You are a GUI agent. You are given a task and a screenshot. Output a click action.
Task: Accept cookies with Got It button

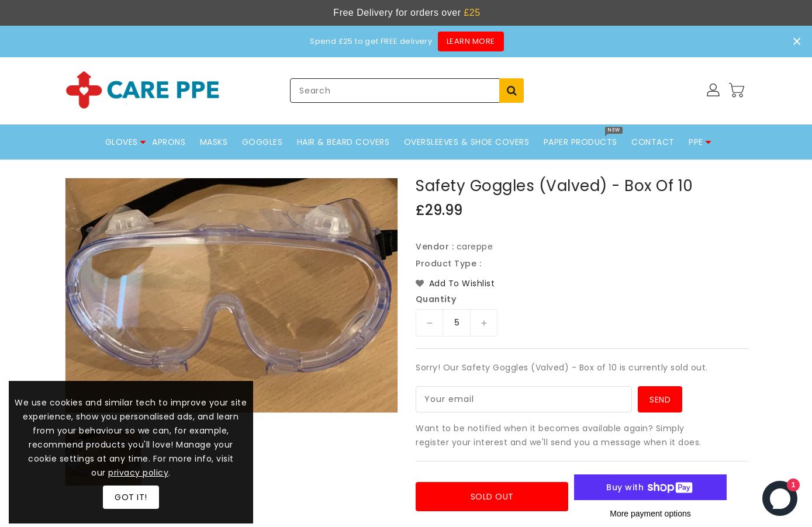[x=131, y=497]
